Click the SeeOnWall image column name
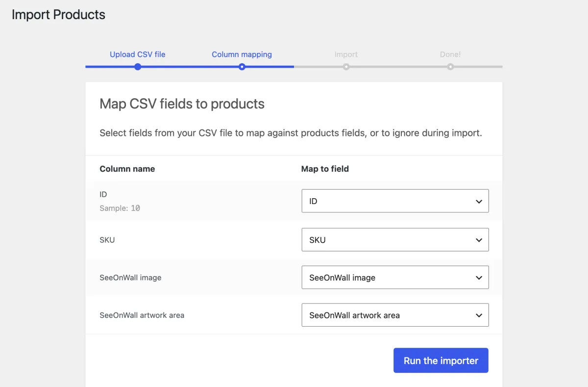This screenshot has width=588, height=387. point(130,278)
